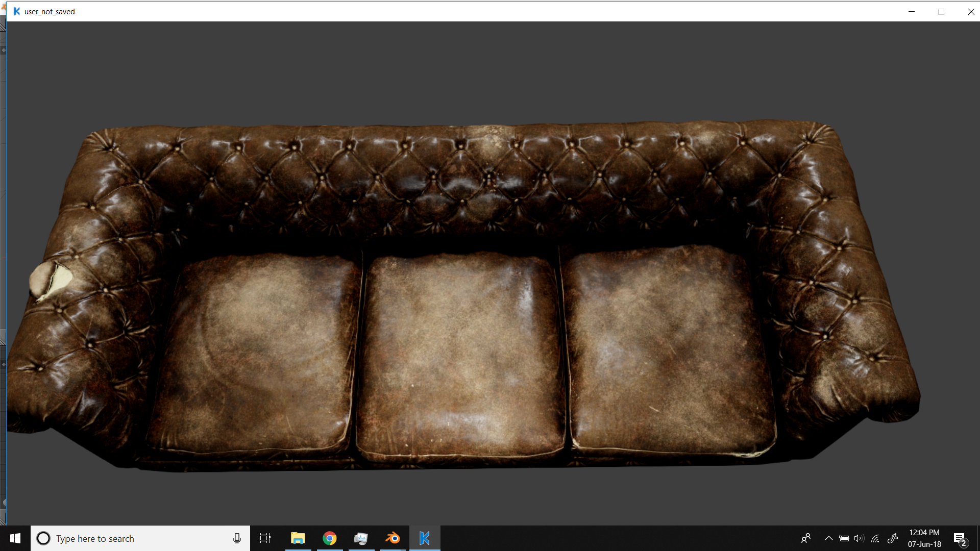Switch to Blender from the taskbar

pos(393,538)
